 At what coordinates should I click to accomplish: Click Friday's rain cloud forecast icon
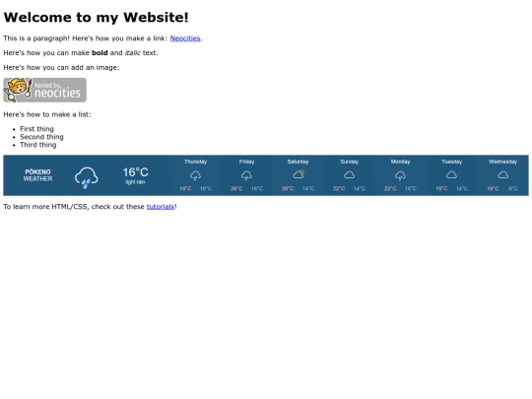246,175
